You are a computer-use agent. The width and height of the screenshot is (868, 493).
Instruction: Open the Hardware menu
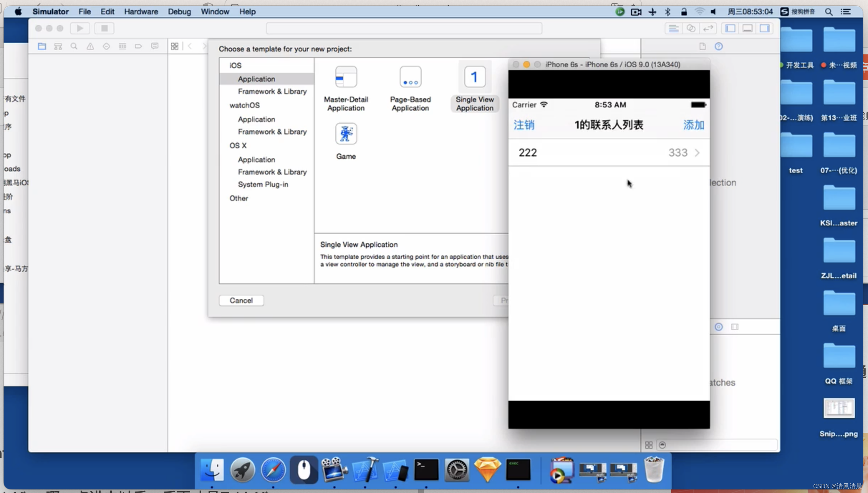pyautogui.click(x=141, y=11)
